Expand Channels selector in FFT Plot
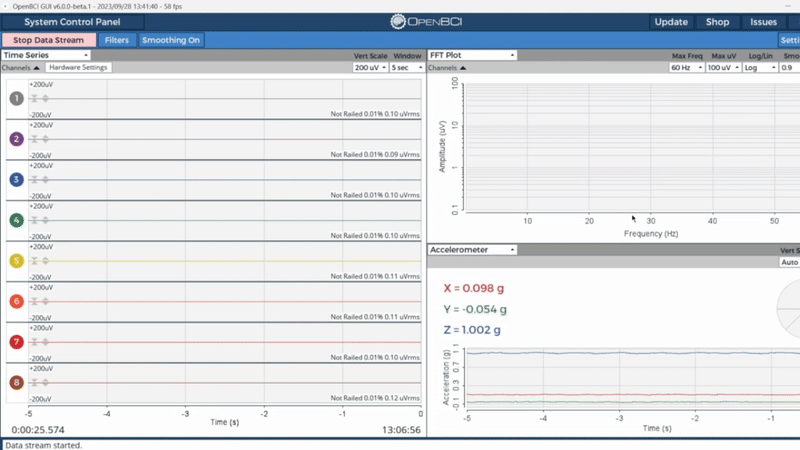Viewport: 800px width, 450px height. pyautogui.click(x=447, y=67)
